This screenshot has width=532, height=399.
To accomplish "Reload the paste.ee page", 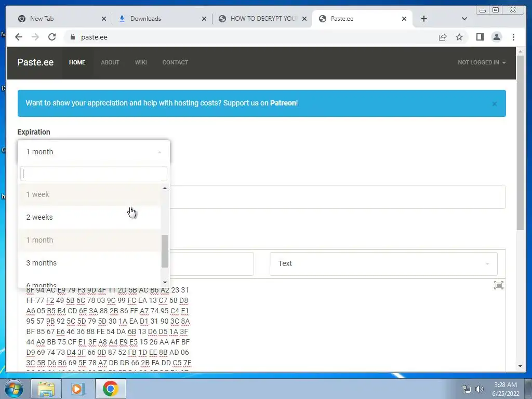I will coord(52,37).
